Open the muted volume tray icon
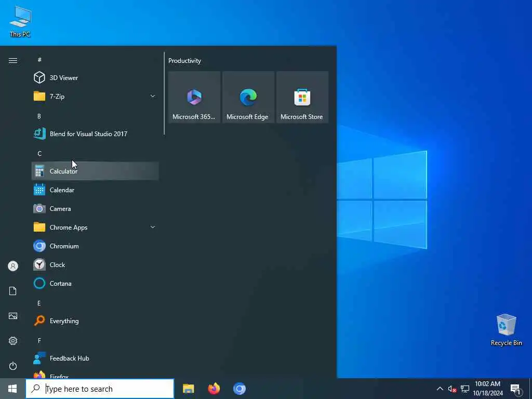Image resolution: width=532 pixels, height=399 pixels. 452,389
